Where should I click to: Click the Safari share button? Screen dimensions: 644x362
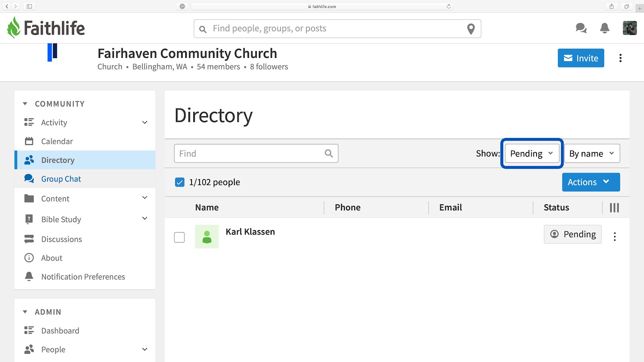(611, 6)
